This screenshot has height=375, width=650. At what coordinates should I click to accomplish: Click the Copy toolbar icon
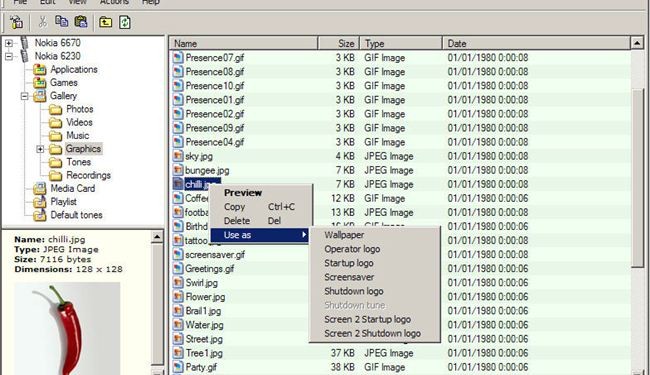click(x=62, y=21)
